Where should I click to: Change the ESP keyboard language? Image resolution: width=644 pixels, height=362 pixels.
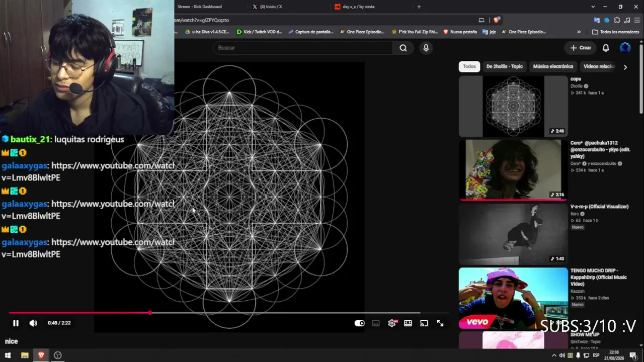coord(596,355)
